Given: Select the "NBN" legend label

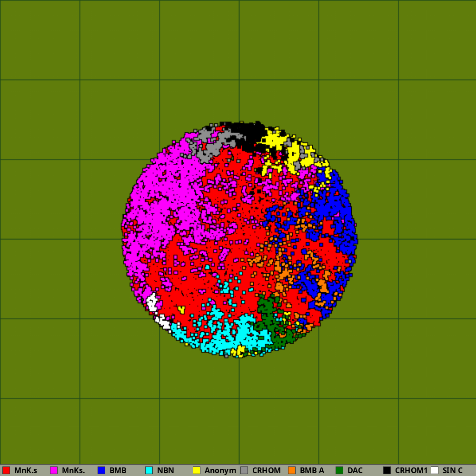Looking at the screenshot, I should [166, 471].
